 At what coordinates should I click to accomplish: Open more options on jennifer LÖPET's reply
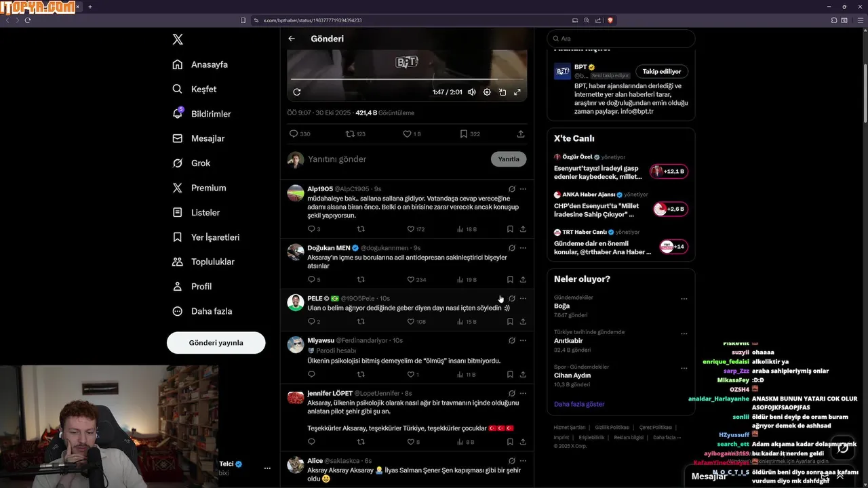[523, 393]
